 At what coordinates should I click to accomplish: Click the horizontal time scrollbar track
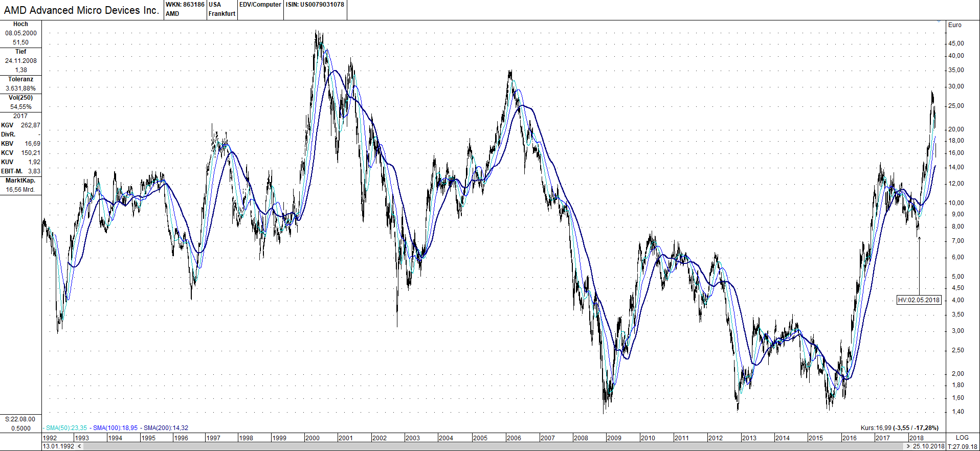tap(494, 446)
